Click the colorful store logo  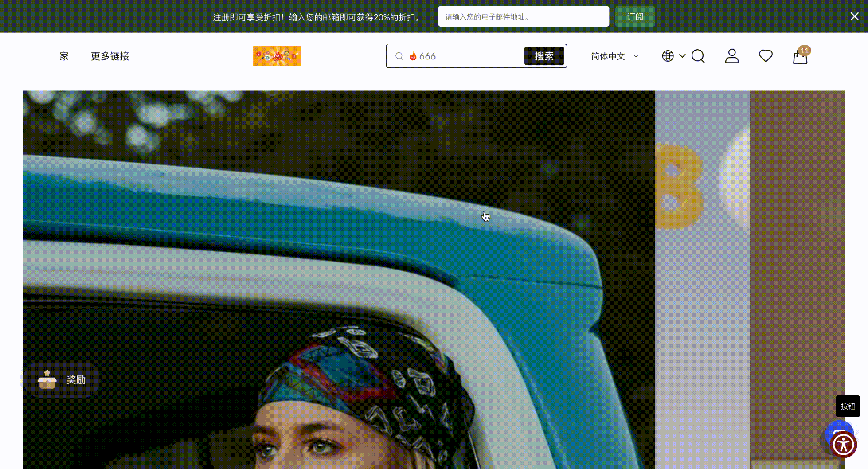[x=277, y=56]
